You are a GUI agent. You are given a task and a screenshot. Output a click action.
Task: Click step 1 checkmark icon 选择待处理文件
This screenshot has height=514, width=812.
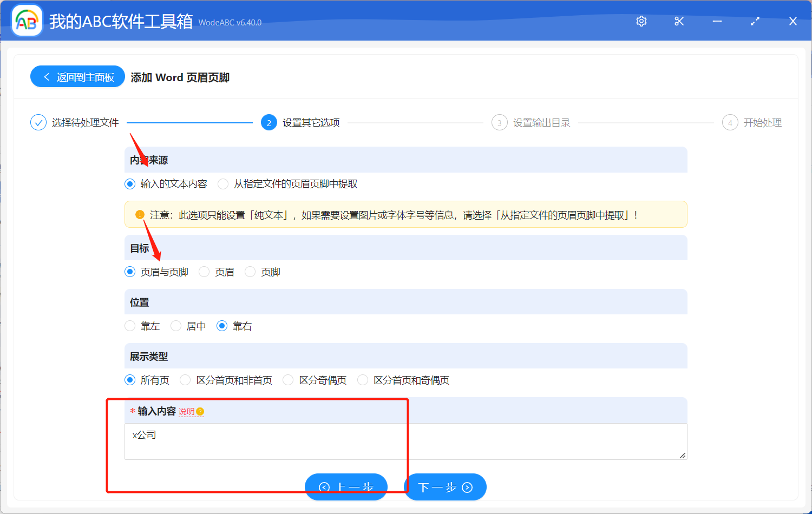(38, 122)
